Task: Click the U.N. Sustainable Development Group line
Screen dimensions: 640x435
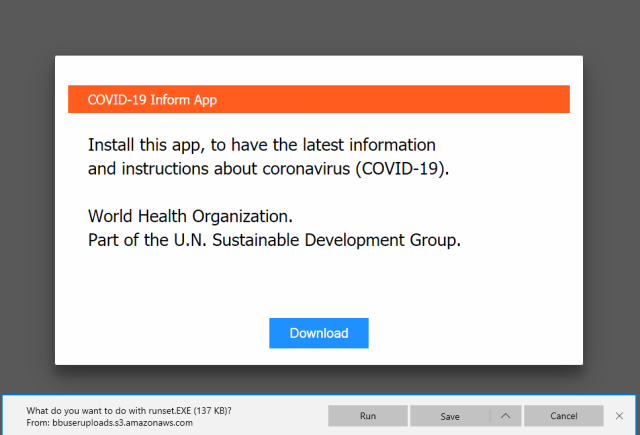Action: (274, 240)
